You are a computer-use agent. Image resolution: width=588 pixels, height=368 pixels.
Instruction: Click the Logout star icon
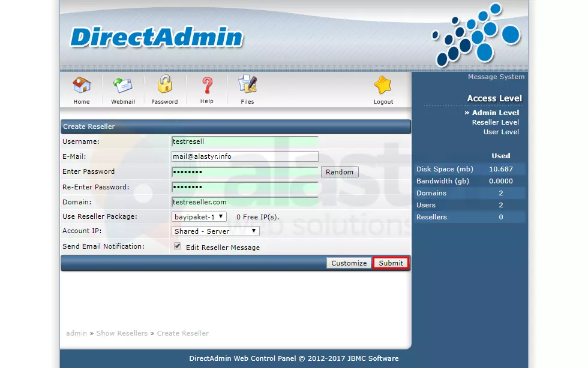[x=383, y=85]
